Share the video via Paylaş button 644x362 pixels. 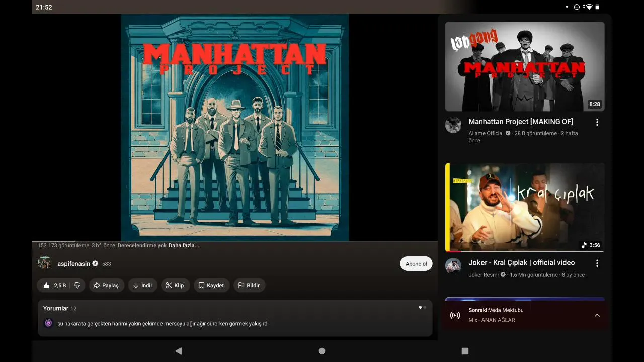[x=107, y=285]
